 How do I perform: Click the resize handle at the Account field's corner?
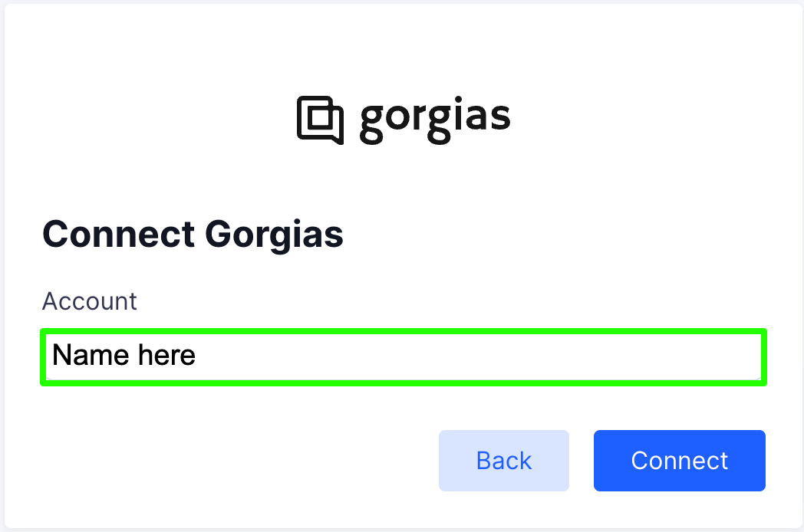[x=757, y=376]
